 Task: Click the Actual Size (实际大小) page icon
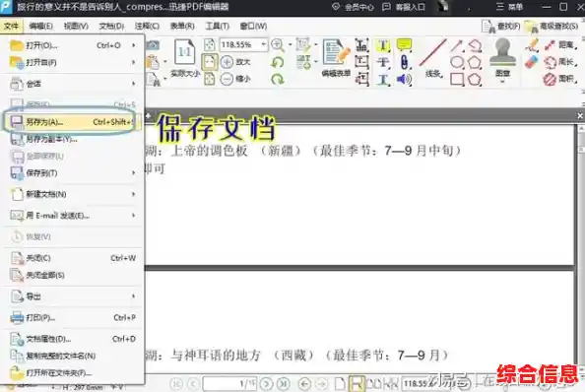pos(185,52)
